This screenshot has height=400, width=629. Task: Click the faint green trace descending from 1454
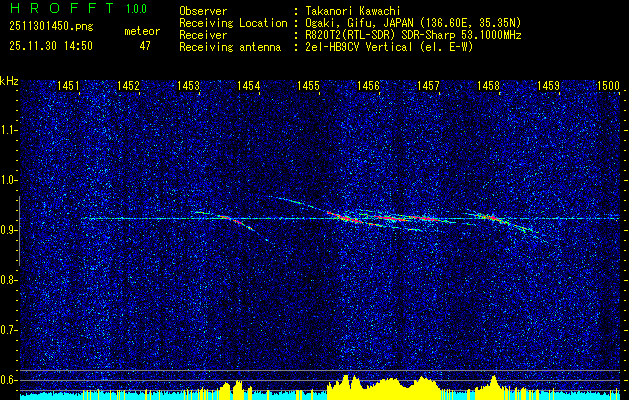297,203
